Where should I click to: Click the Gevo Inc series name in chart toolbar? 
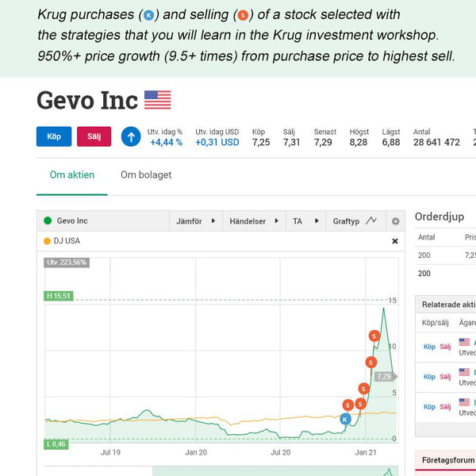72,221
